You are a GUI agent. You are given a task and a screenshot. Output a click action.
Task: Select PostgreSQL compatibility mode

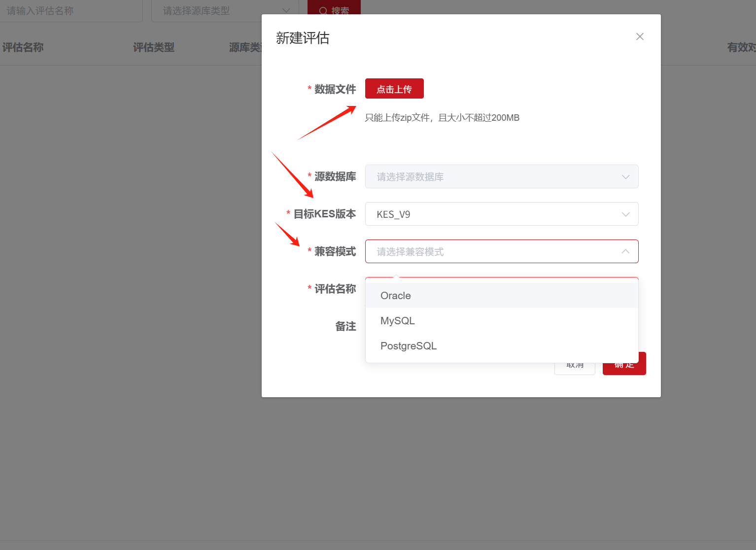(x=502, y=346)
